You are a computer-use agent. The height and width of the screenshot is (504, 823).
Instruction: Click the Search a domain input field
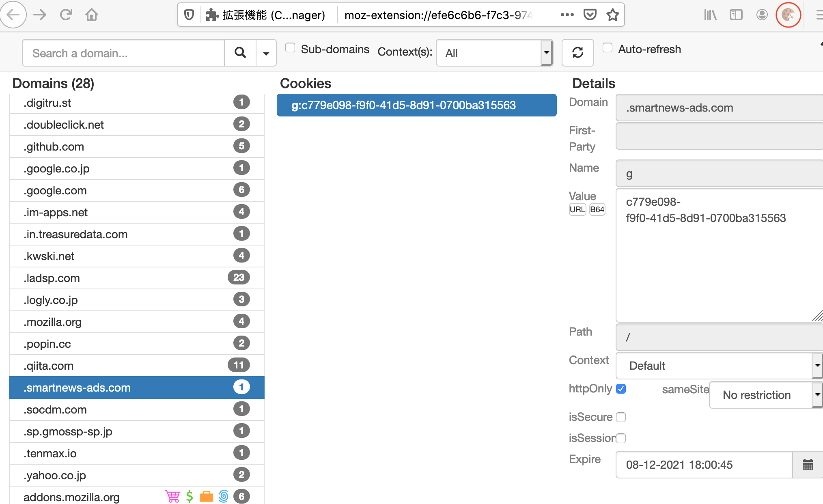coord(123,53)
